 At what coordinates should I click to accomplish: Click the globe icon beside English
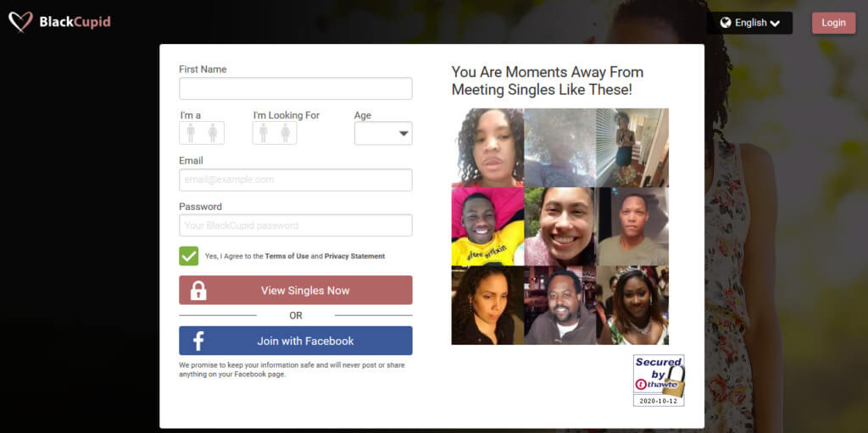[726, 23]
